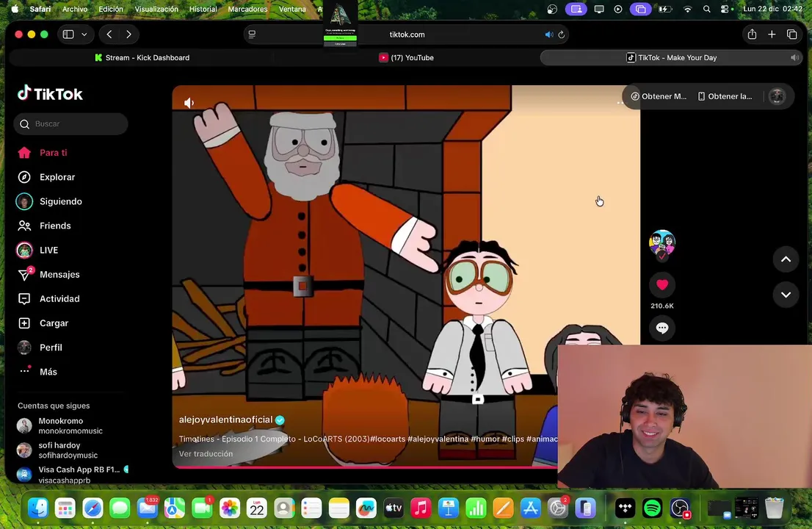Open a new Safari tab
The height and width of the screenshot is (529, 812).
click(x=772, y=35)
